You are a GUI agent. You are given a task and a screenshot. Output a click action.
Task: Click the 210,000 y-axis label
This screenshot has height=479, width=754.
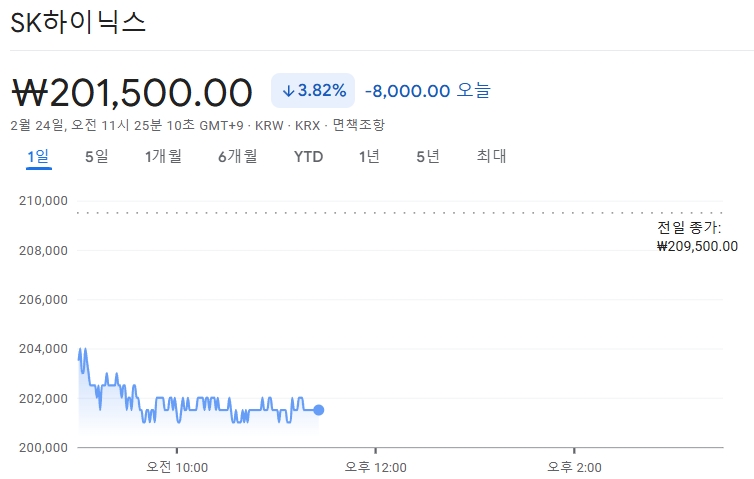click(43, 201)
